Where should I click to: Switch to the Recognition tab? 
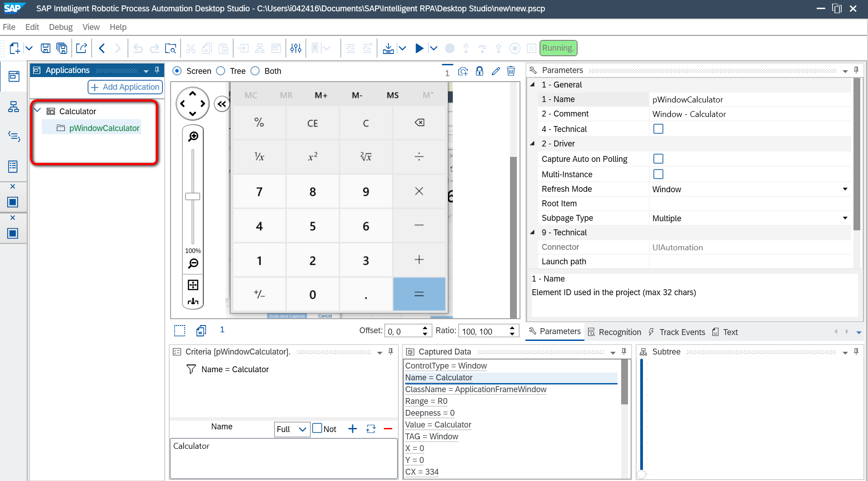(614, 332)
